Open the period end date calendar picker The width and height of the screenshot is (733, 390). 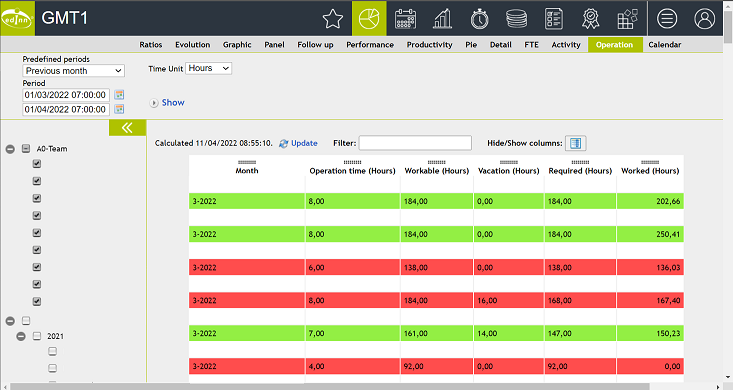tap(120, 109)
